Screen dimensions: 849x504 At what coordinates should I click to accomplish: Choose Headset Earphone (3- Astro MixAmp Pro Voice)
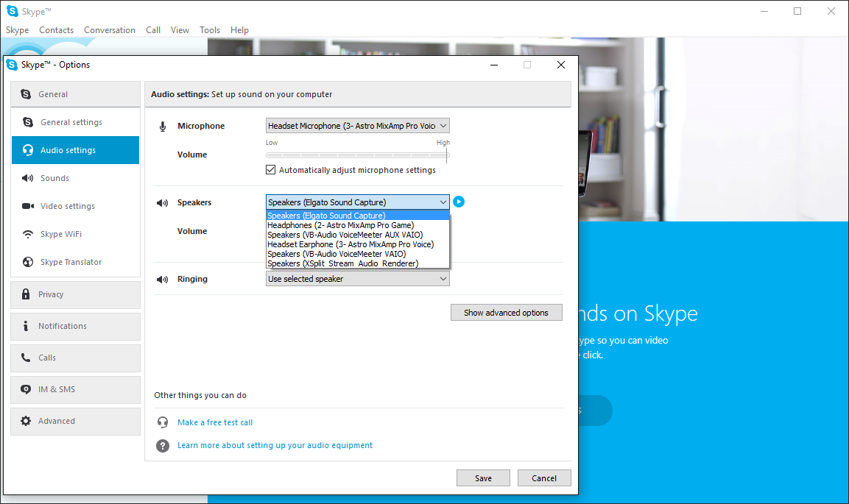click(x=357, y=244)
